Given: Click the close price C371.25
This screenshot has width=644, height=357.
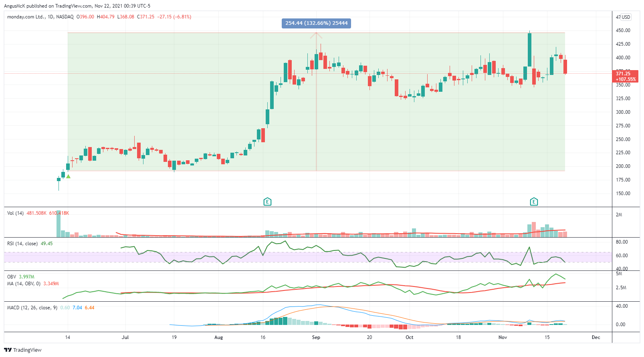Looking at the screenshot, I should [x=146, y=17].
